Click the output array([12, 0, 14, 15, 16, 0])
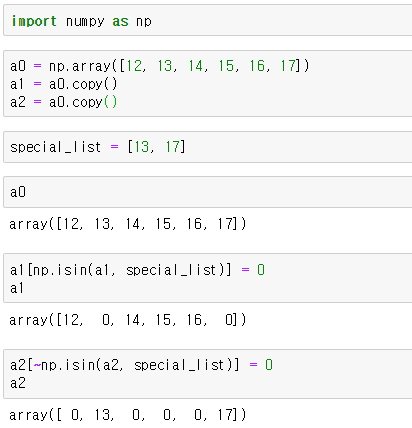Image resolution: width=412 pixels, height=428 pixels. pyautogui.click(x=127, y=320)
